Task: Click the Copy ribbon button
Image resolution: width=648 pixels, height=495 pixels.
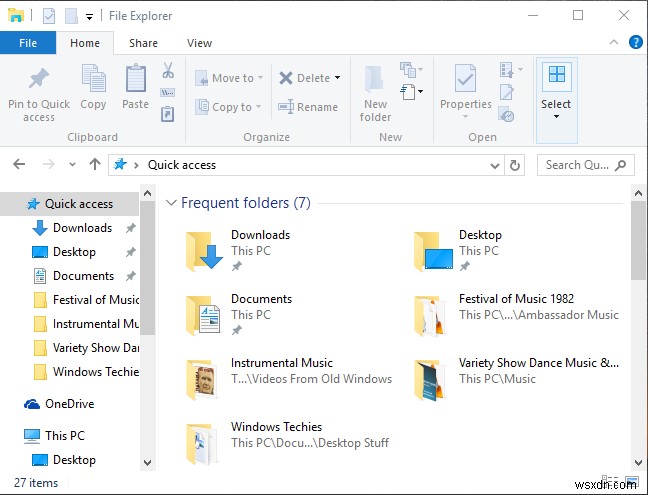Action: [x=93, y=87]
